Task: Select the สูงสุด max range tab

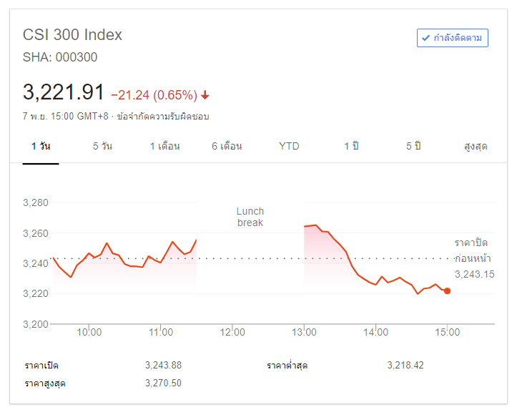Action: [476, 146]
